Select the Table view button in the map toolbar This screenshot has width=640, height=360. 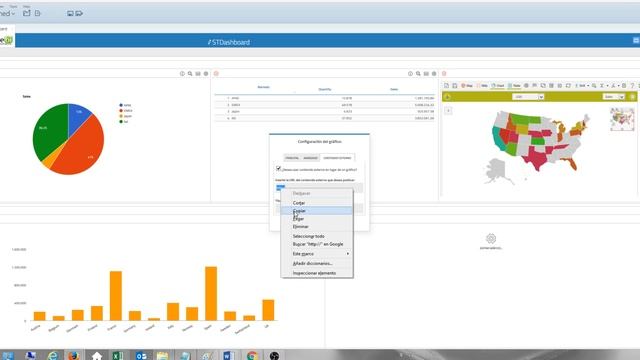tap(514, 86)
